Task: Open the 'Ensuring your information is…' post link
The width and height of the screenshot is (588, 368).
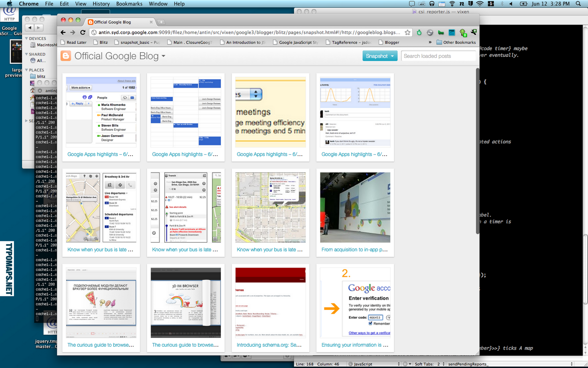Action: pyautogui.click(x=355, y=345)
